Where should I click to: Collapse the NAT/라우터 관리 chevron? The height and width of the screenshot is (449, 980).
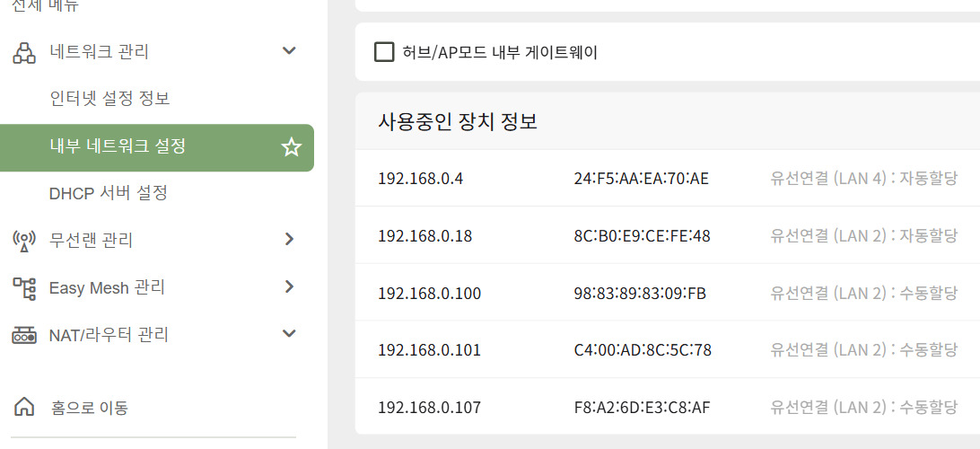[x=289, y=333]
